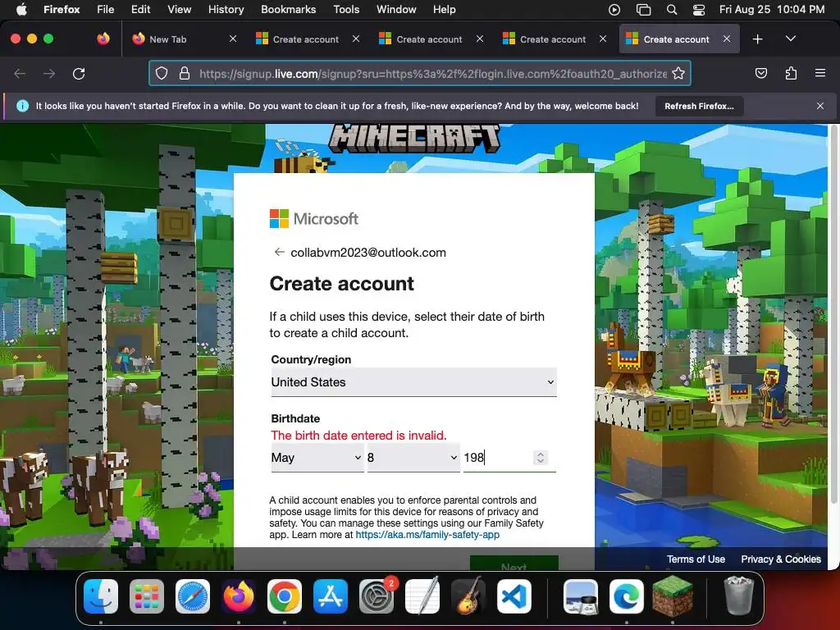Image resolution: width=840 pixels, height=630 pixels.
Task: Open Firefox from the Dock
Action: tap(239, 596)
